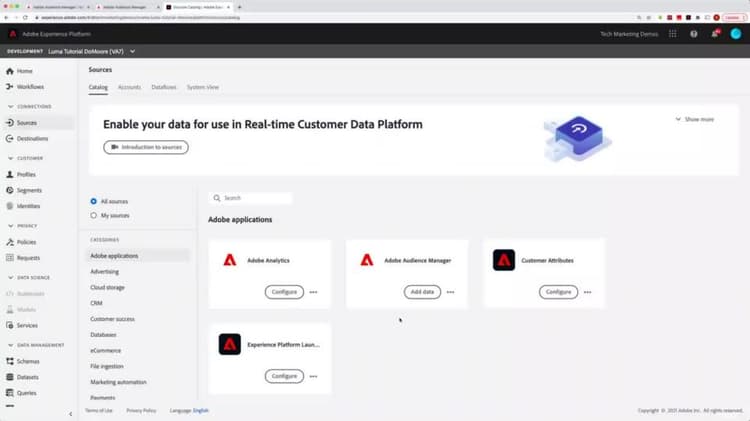
Task: Focus the sources Search field
Action: 251,198
